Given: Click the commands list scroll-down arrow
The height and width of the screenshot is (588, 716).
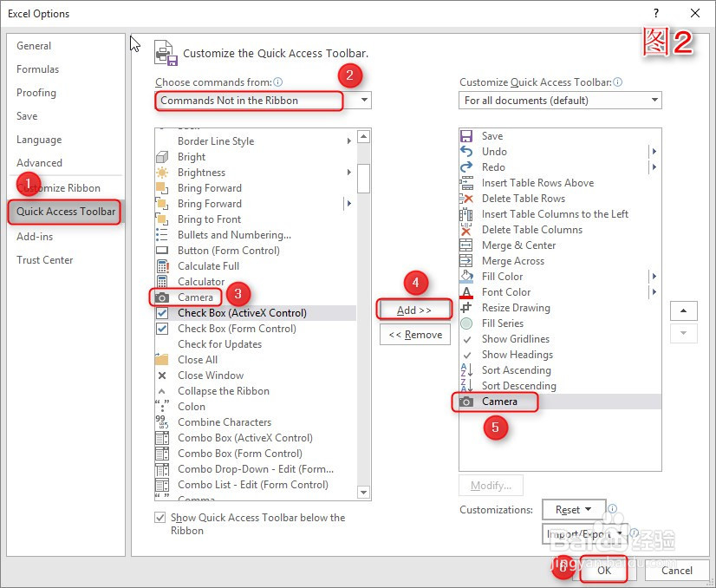Looking at the screenshot, I should click(363, 493).
